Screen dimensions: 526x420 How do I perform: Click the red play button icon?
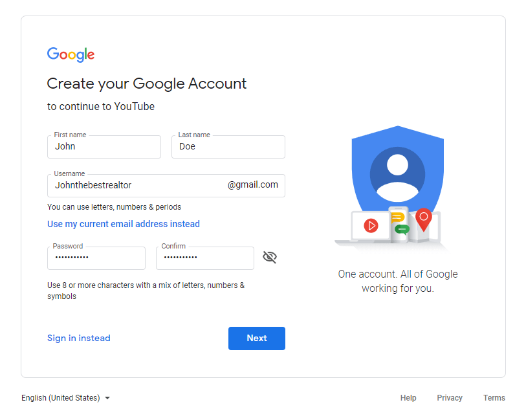(371, 225)
